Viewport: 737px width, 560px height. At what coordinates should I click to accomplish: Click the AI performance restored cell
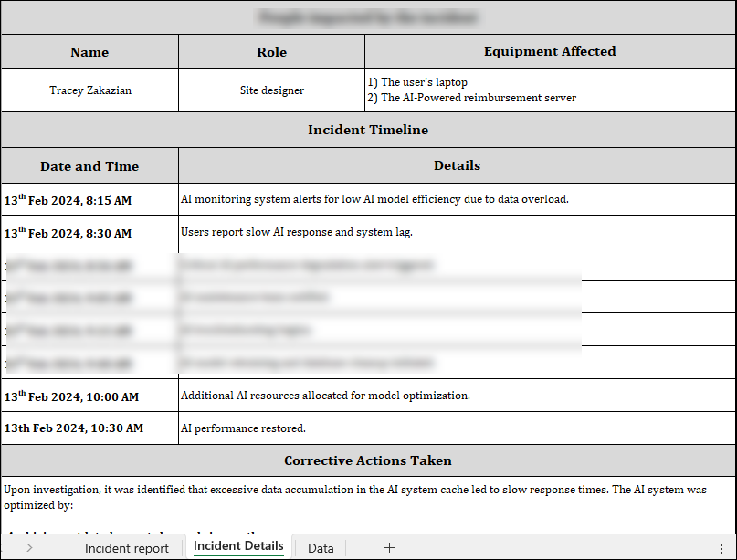coord(457,428)
